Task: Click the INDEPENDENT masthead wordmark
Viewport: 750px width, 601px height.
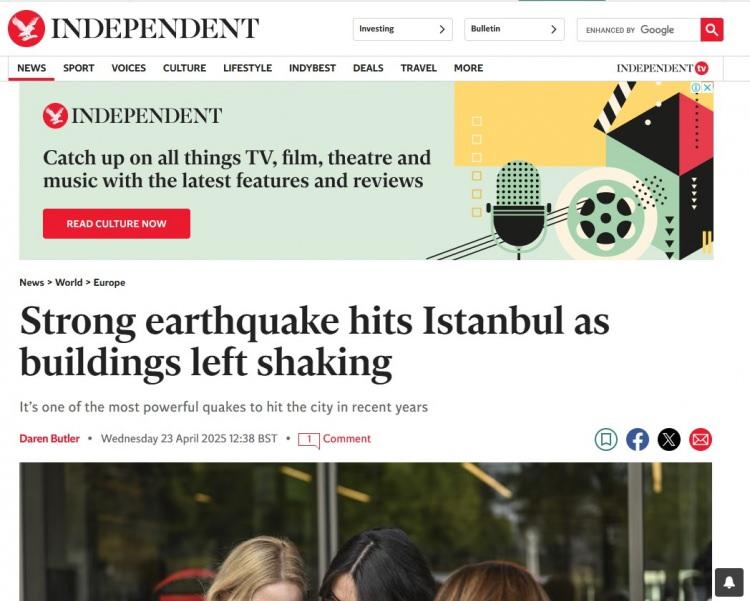Action: point(155,29)
